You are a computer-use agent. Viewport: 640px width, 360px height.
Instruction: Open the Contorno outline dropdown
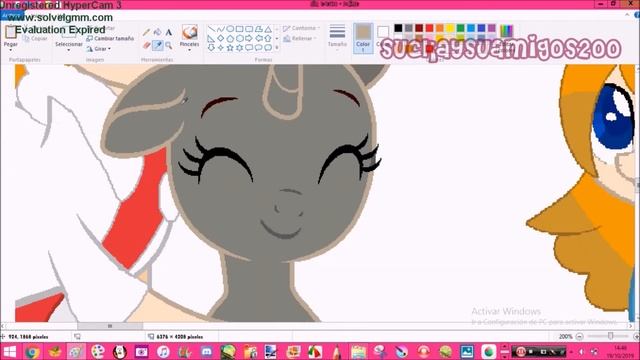(301, 28)
